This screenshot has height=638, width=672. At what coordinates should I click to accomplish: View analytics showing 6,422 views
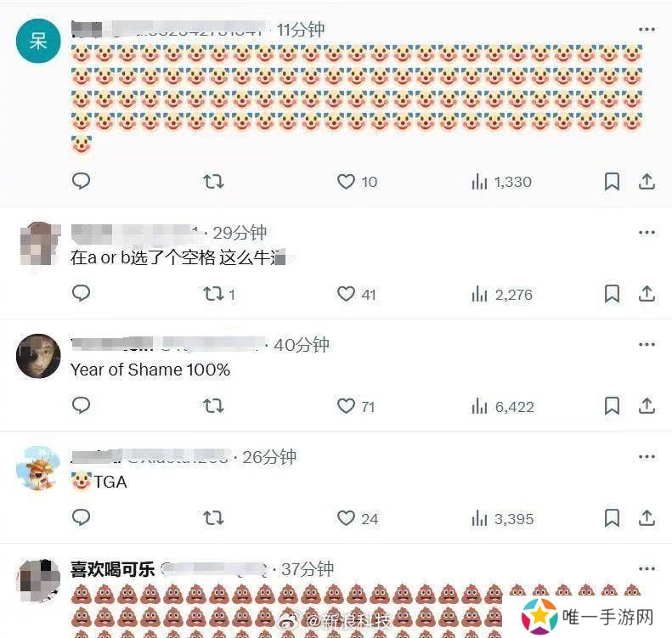(x=503, y=407)
